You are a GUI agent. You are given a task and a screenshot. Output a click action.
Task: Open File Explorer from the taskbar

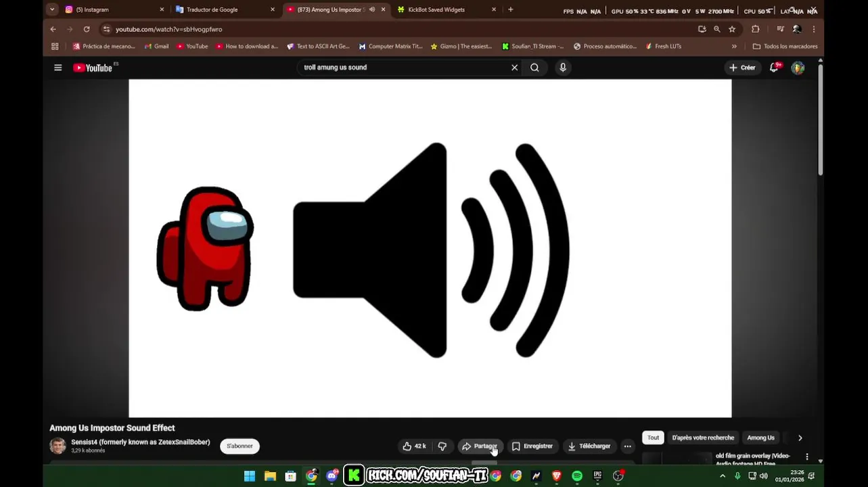(270, 476)
